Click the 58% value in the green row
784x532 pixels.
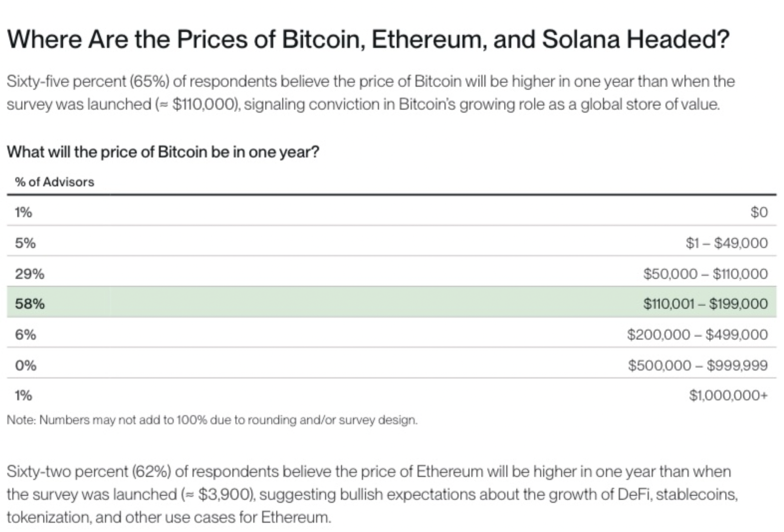pyautogui.click(x=29, y=304)
